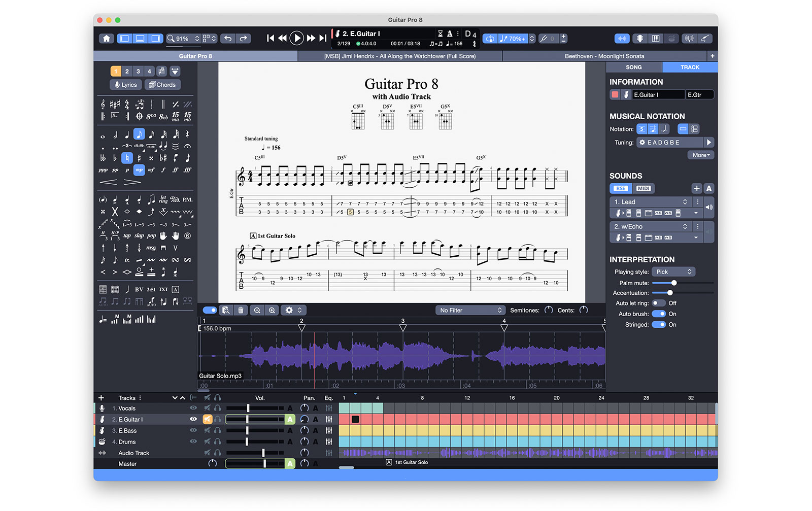Enable the metronome icon
The width and height of the screenshot is (812, 511).
(x=450, y=33)
